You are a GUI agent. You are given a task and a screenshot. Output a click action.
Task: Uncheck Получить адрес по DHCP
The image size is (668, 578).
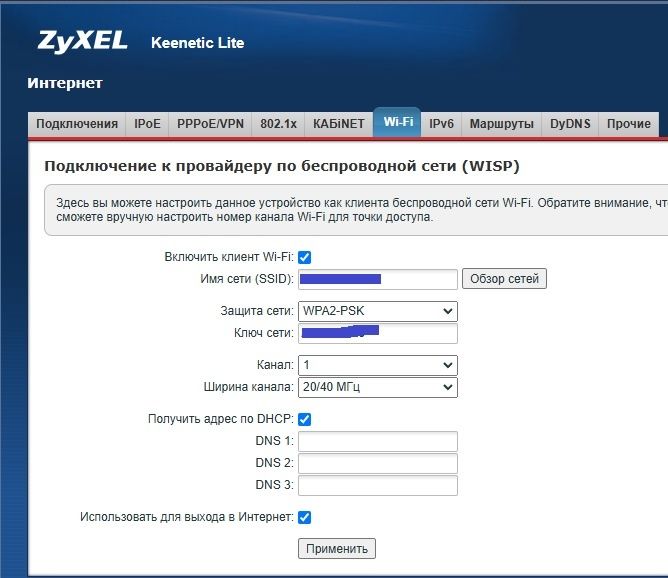(305, 419)
